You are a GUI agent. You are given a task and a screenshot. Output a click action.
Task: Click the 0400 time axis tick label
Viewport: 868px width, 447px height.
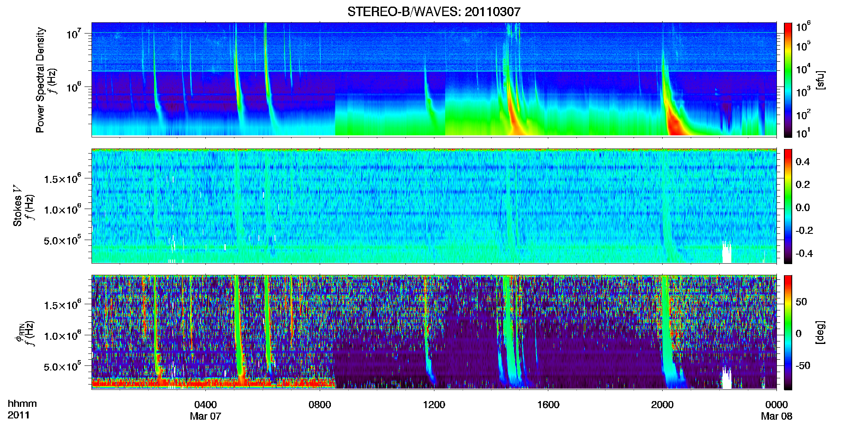click(x=205, y=404)
